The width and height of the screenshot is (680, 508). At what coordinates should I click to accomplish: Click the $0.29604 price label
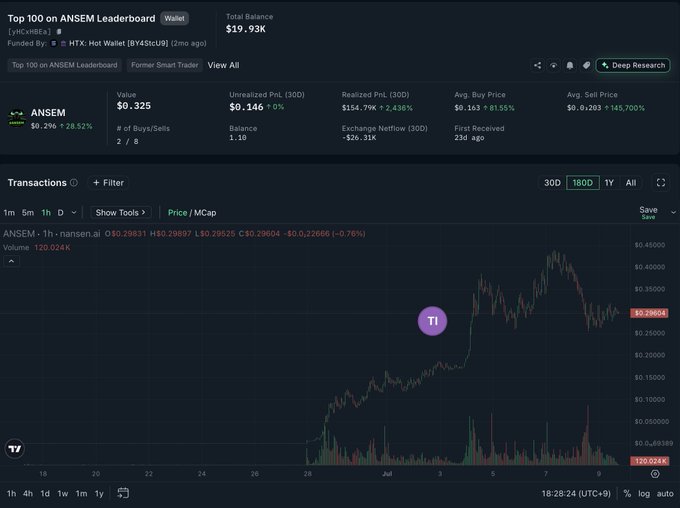pos(649,313)
